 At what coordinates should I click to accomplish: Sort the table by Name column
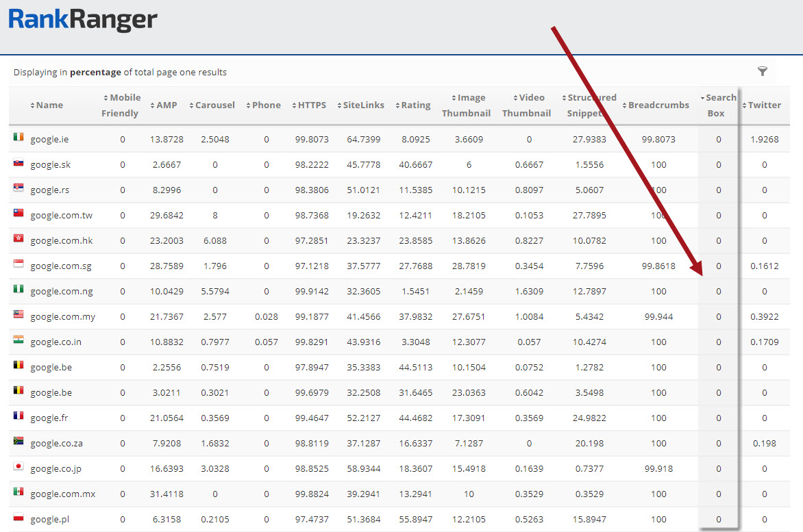(49, 105)
